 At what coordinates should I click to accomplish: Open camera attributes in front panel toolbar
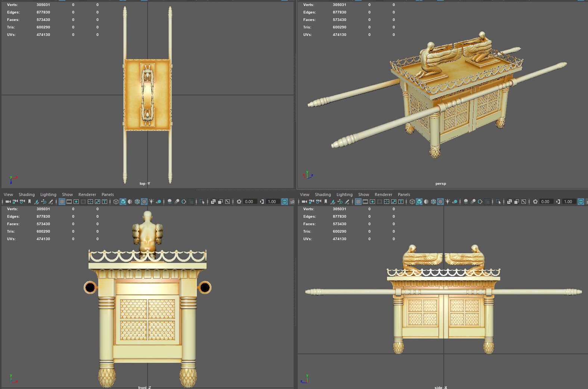(22, 202)
